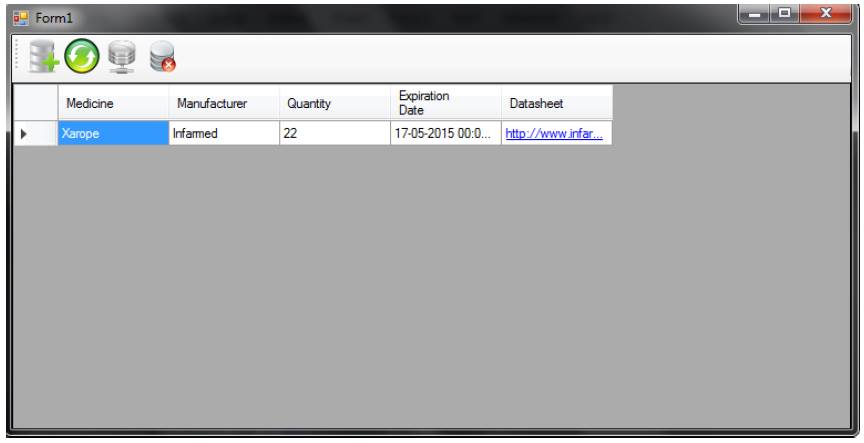The height and width of the screenshot is (443, 864).
Task: Maximize the Form1 window
Action: (x=785, y=16)
